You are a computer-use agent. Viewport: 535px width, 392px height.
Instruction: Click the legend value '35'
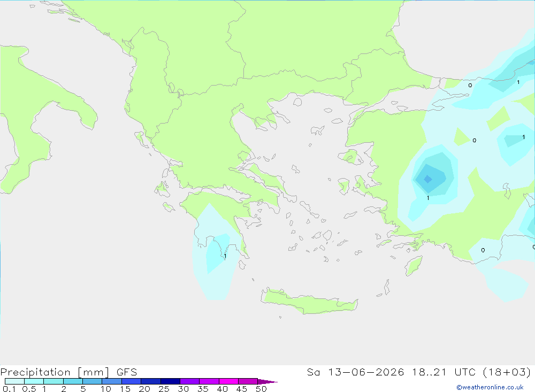click(x=203, y=389)
